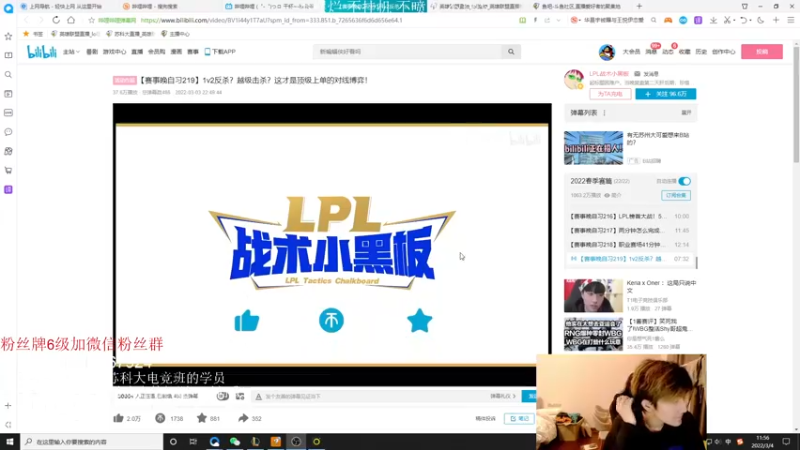Open 历史 history in header

point(702,52)
